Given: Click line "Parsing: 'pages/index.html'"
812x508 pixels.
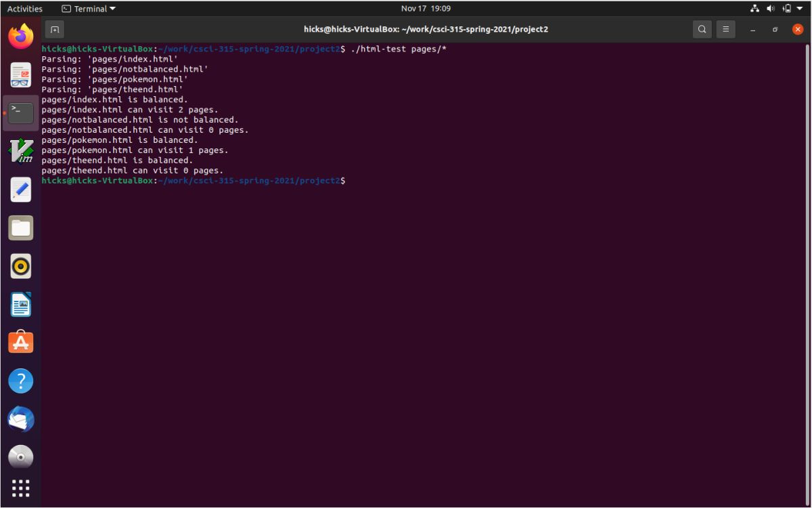Looking at the screenshot, I should 110,59.
